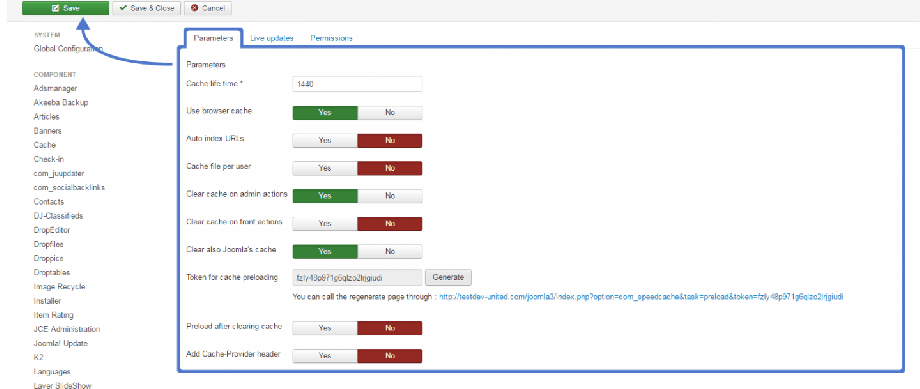920x389 pixels.
Task: Open Banners component settings
Action: 48,131
